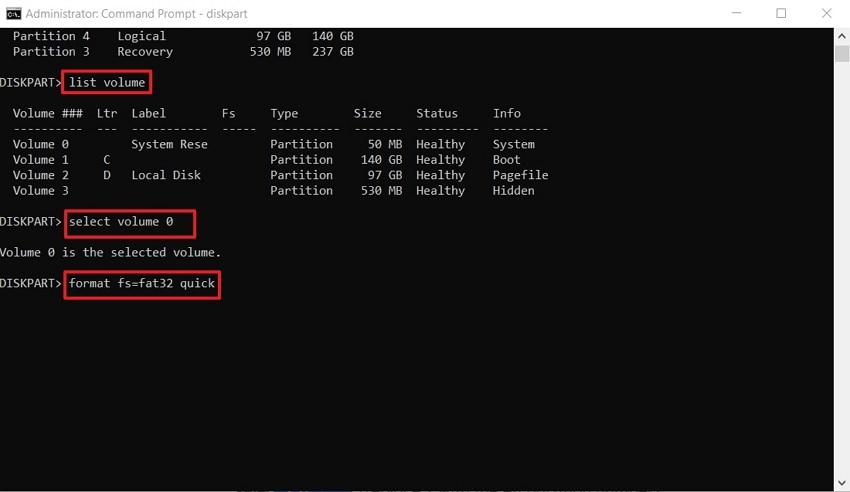Click the 'Fs' column header
This screenshot has height=492, width=850.
(x=228, y=113)
